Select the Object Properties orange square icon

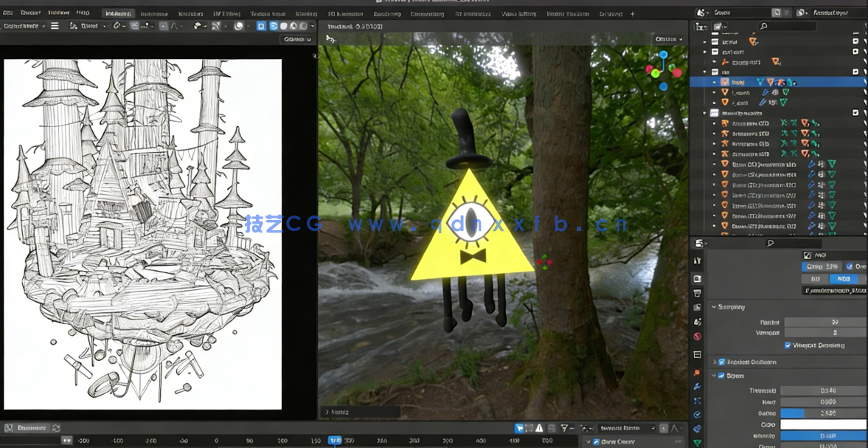(697, 373)
